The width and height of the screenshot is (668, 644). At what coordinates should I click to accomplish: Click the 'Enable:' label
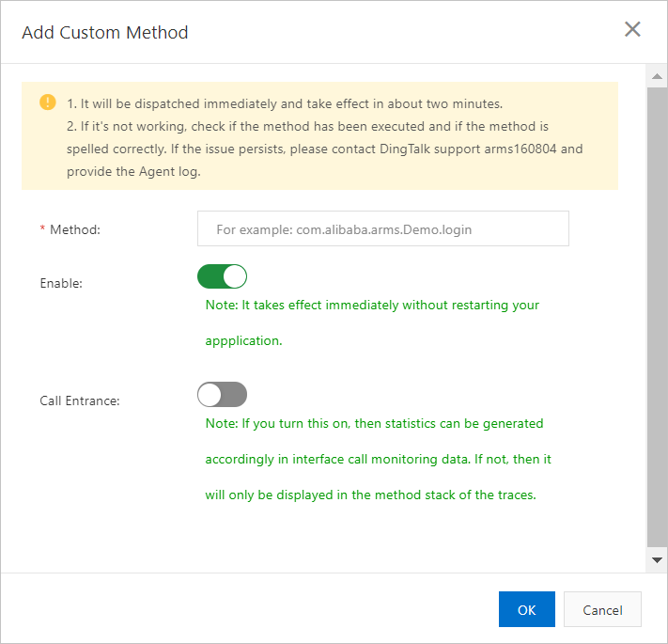point(61,283)
